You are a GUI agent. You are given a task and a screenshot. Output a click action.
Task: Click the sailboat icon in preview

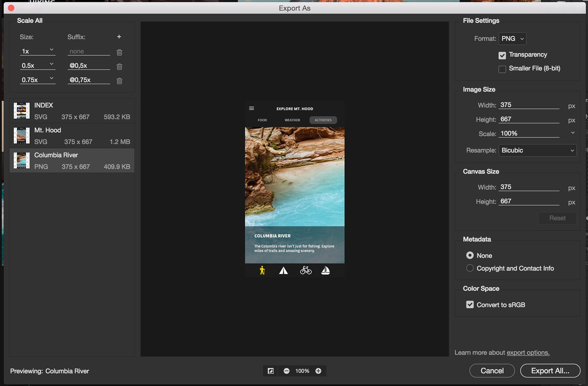[x=325, y=270]
